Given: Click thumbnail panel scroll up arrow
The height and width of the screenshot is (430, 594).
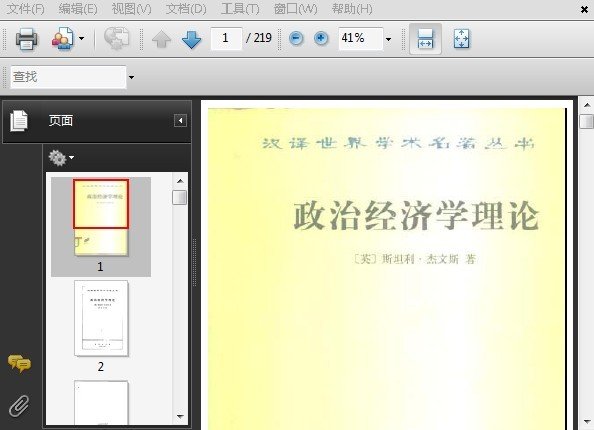Looking at the screenshot, I should [x=180, y=181].
